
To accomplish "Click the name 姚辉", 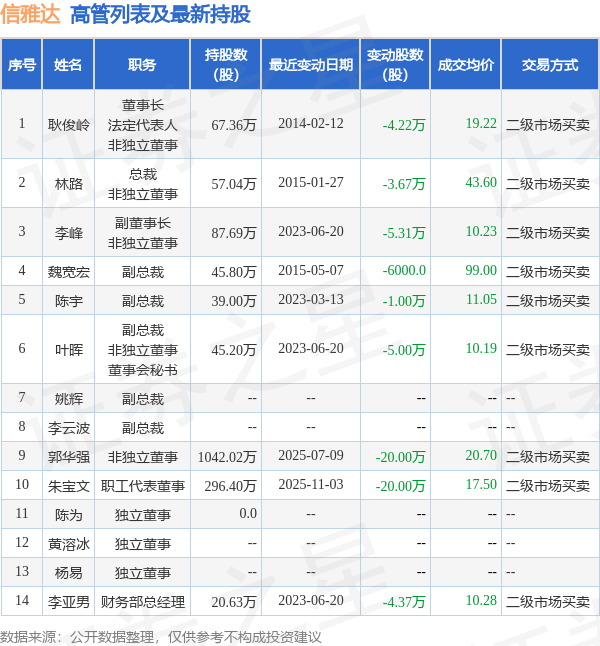I will tap(68, 399).
